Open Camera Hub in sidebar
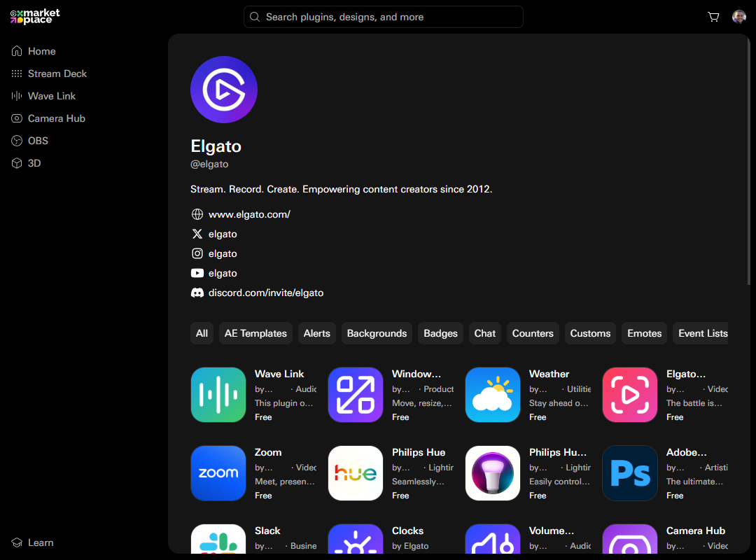 pos(56,118)
